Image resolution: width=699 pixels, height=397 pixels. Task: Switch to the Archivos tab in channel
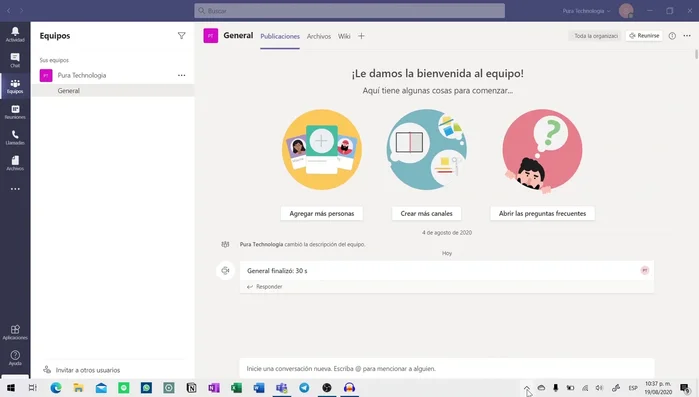pyautogui.click(x=319, y=36)
